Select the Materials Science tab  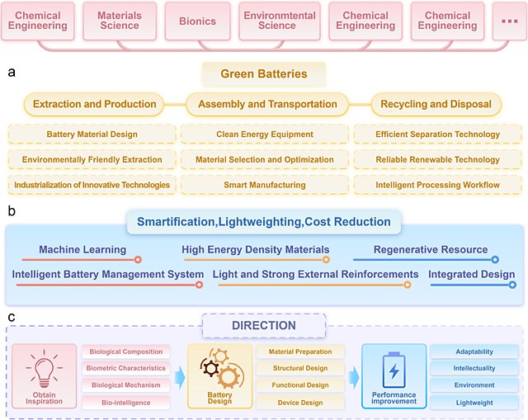tap(119, 20)
